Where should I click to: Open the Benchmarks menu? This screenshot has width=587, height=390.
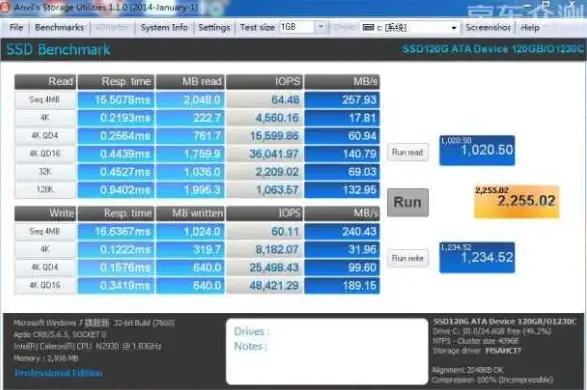59,27
